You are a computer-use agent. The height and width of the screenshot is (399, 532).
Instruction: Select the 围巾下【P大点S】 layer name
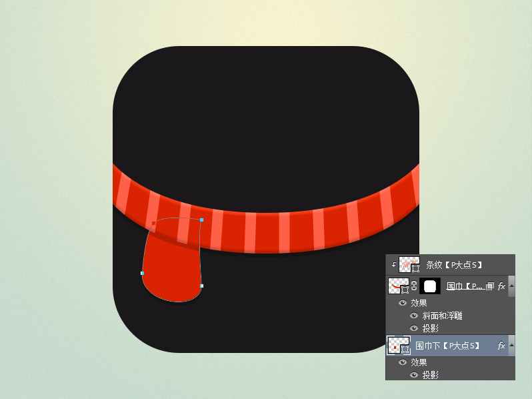pyautogui.click(x=447, y=346)
